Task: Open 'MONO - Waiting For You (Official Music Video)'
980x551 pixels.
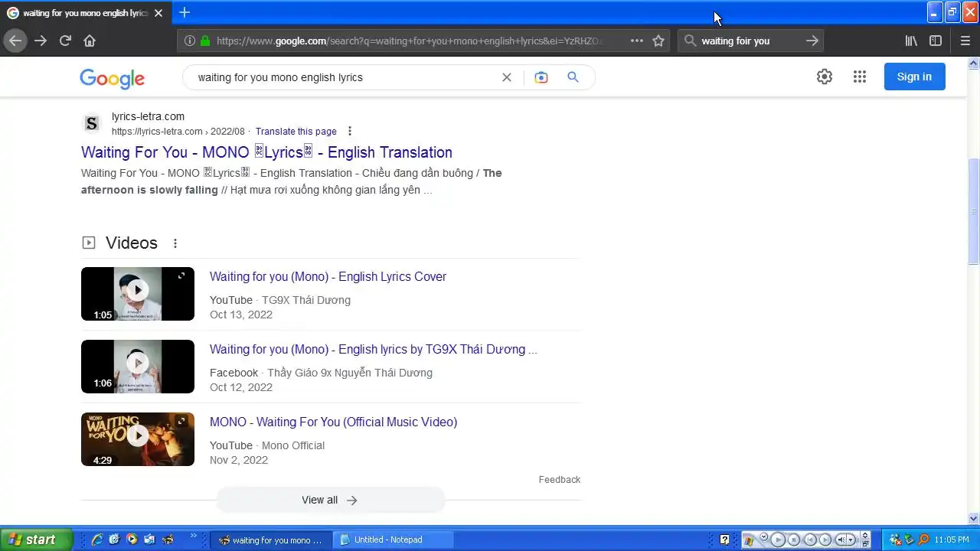Action: click(x=333, y=422)
